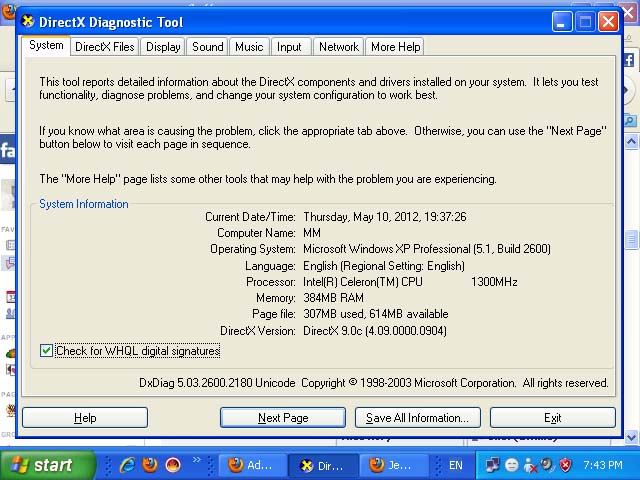Image resolution: width=640 pixels, height=480 pixels.
Task: Minimize the DirectX Diagnostic Tool window
Action: click(x=562, y=22)
